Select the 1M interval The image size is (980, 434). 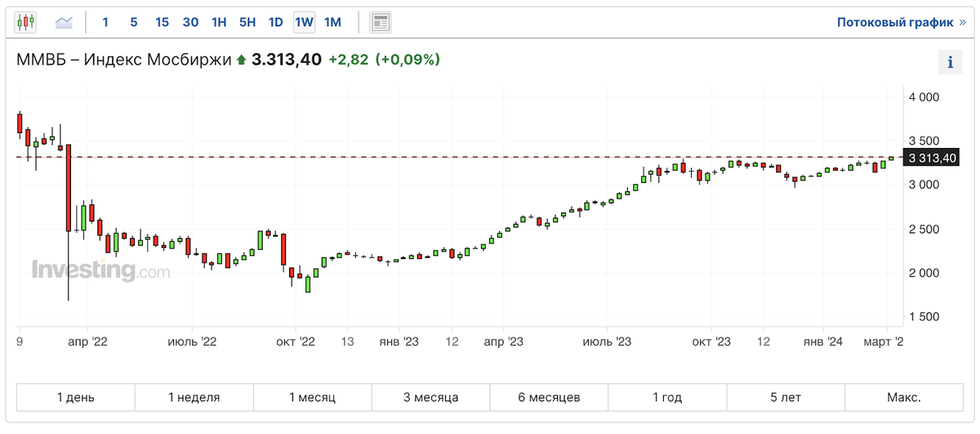coord(333,22)
